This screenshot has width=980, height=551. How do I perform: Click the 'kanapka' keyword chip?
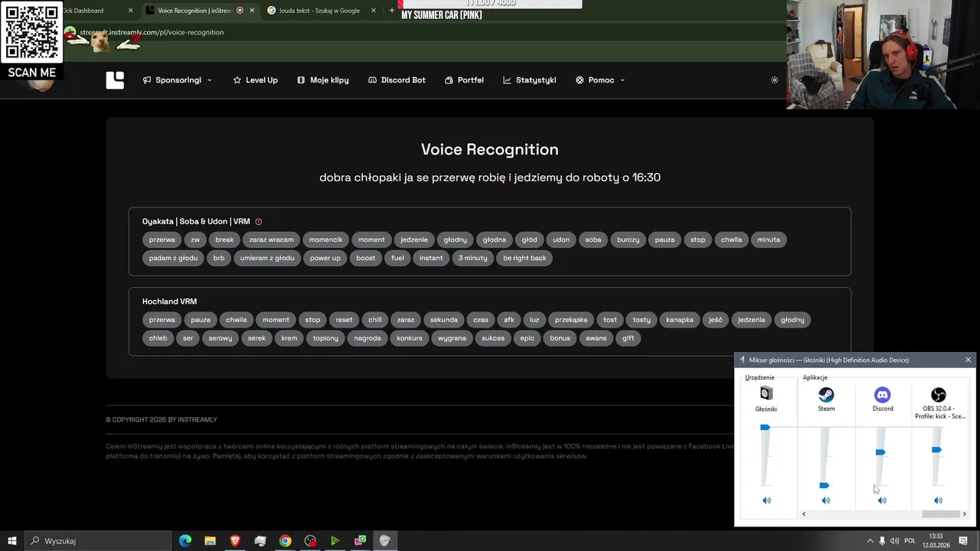click(680, 320)
